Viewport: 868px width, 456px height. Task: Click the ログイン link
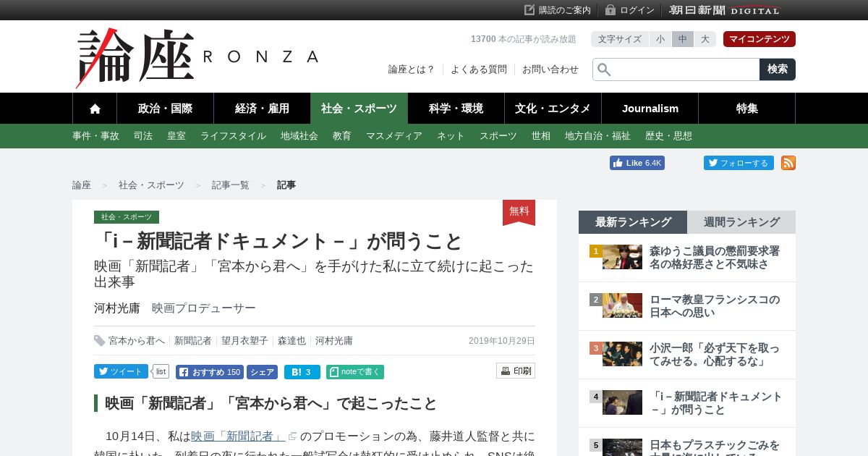630,10
